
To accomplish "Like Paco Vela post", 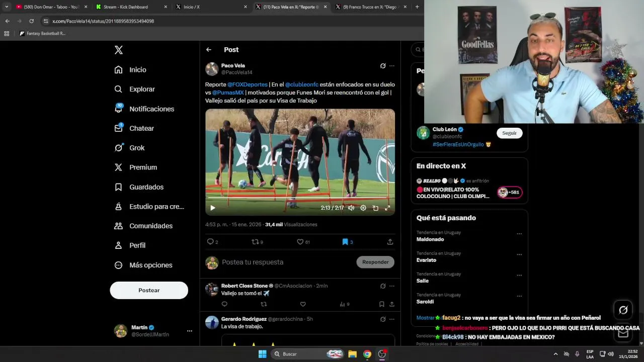I will (303, 242).
